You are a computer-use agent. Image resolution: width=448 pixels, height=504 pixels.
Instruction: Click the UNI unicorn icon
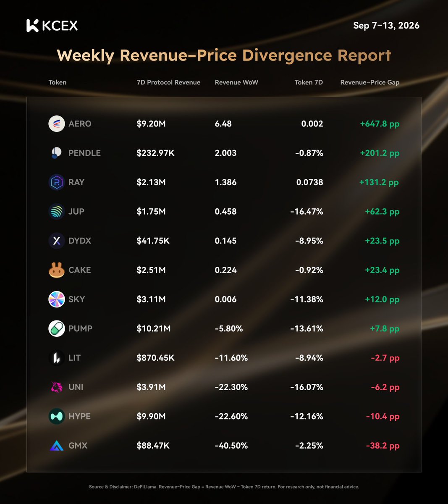pos(57,387)
